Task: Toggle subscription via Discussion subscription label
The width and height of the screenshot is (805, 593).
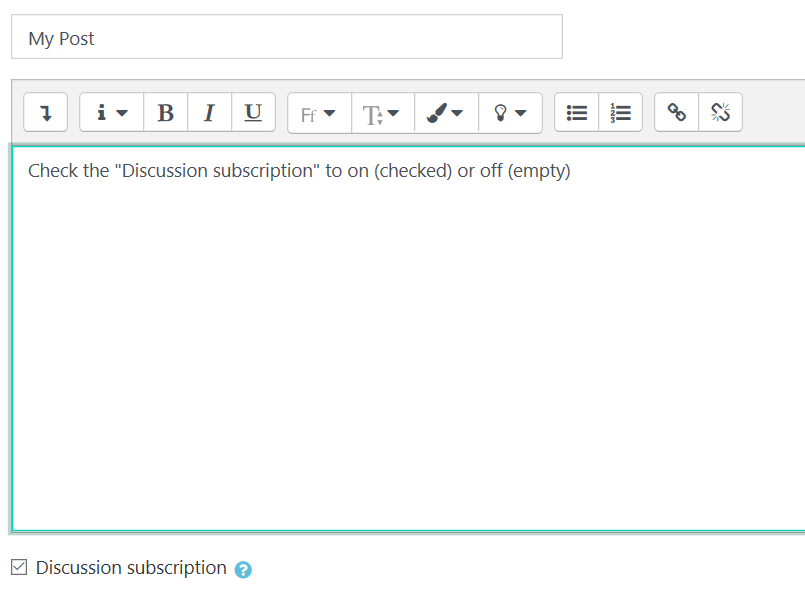Action: tap(130, 567)
